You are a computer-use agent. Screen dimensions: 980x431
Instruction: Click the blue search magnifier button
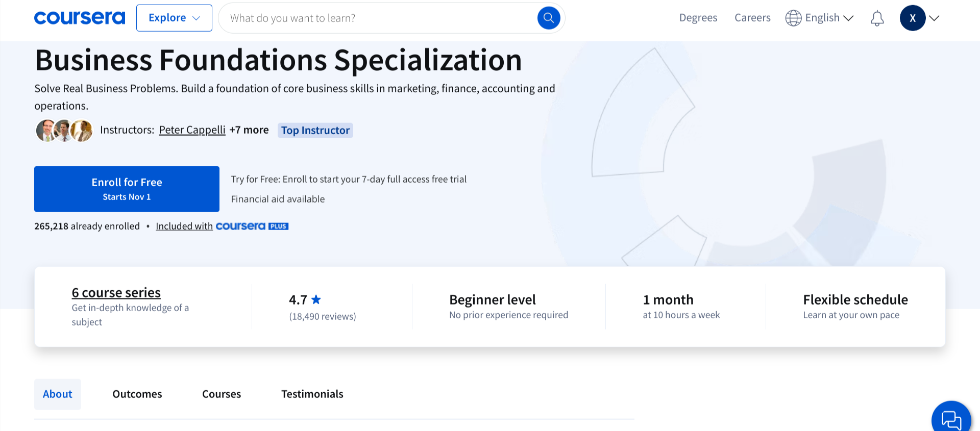(549, 18)
